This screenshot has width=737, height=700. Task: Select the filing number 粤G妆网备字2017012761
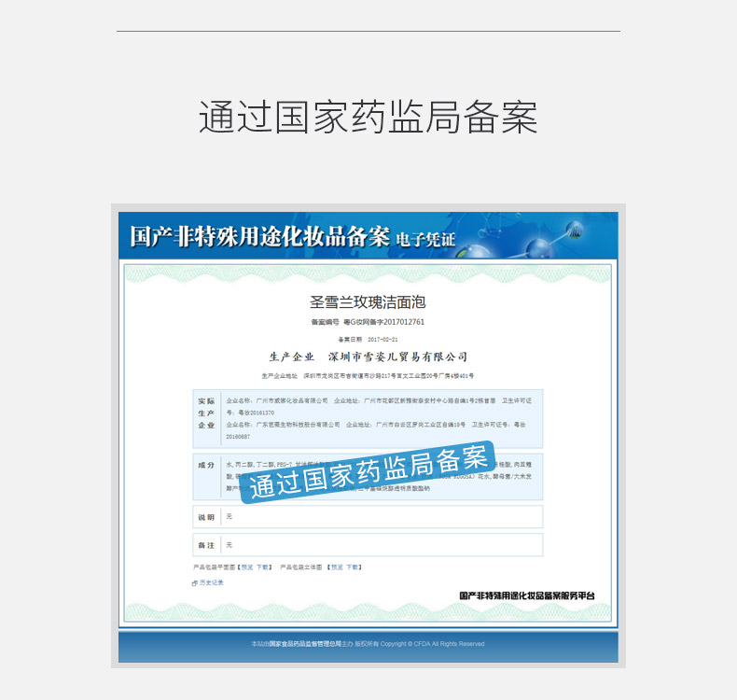point(384,322)
